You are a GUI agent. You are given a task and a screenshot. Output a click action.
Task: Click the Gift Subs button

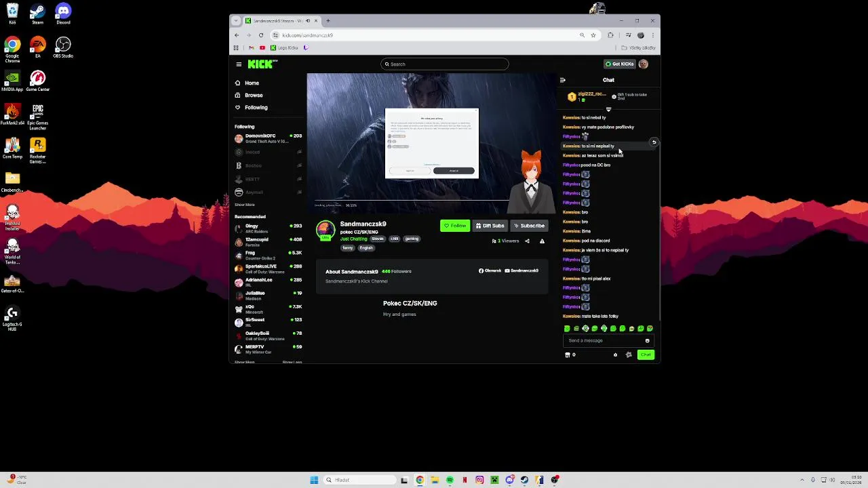(490, 226)
